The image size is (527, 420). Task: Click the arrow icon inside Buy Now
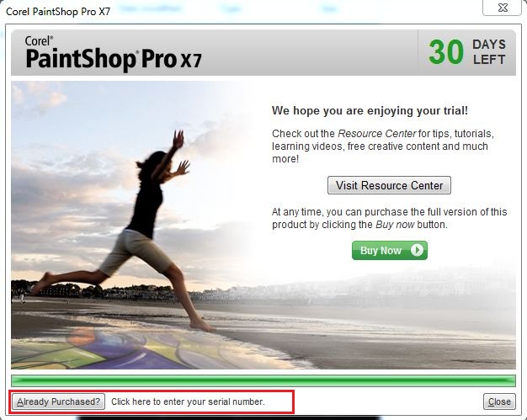point(417,250)
